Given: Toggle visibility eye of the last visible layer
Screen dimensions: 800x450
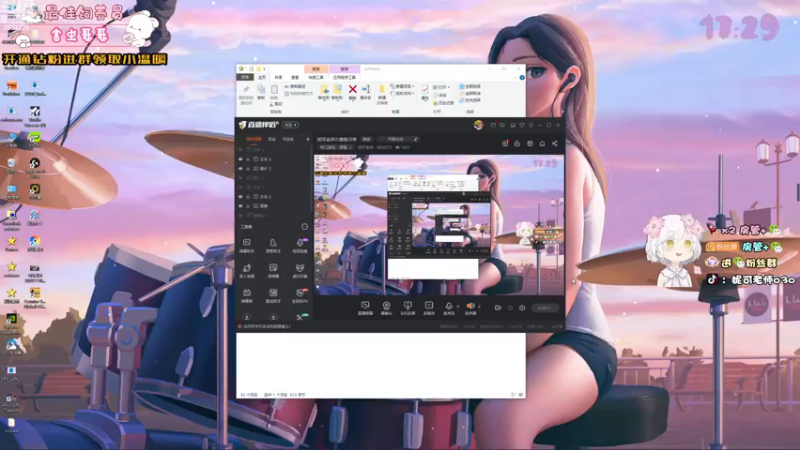Looking at the screenshot, I should [241, 206].
